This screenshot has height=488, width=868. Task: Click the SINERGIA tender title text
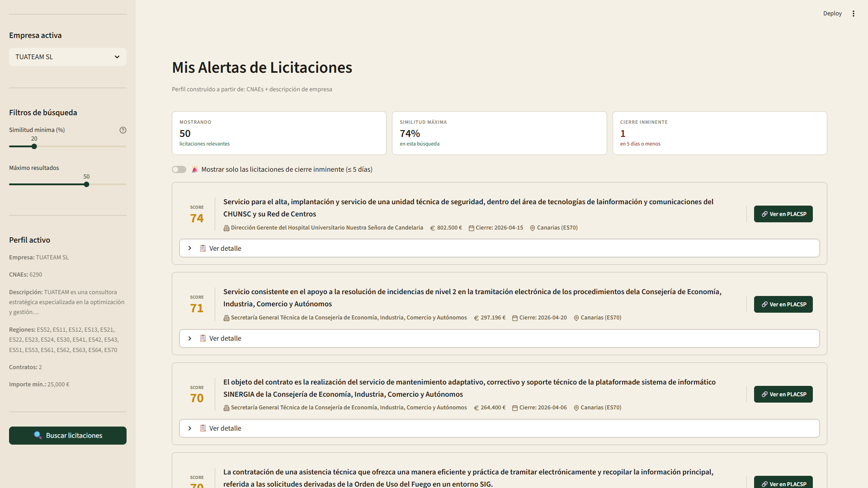469,388
